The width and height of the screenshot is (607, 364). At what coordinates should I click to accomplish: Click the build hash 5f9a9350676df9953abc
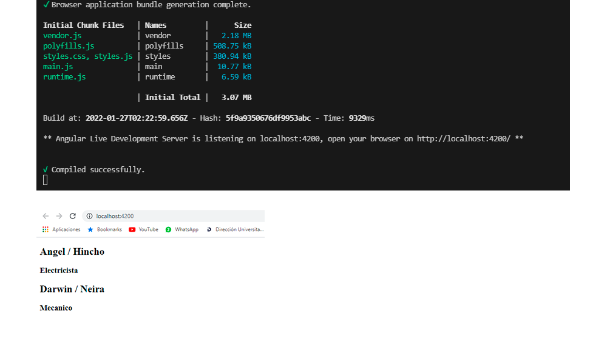268,118
